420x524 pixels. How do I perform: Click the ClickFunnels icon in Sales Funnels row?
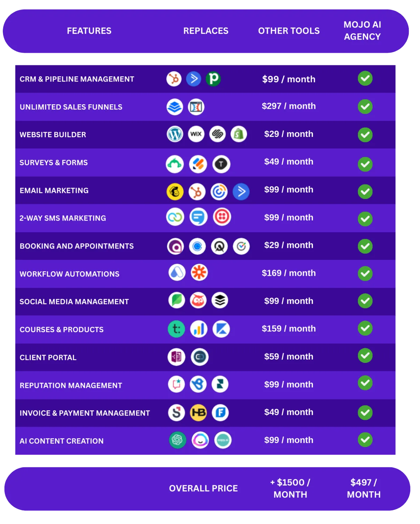[x=196, y=107]
